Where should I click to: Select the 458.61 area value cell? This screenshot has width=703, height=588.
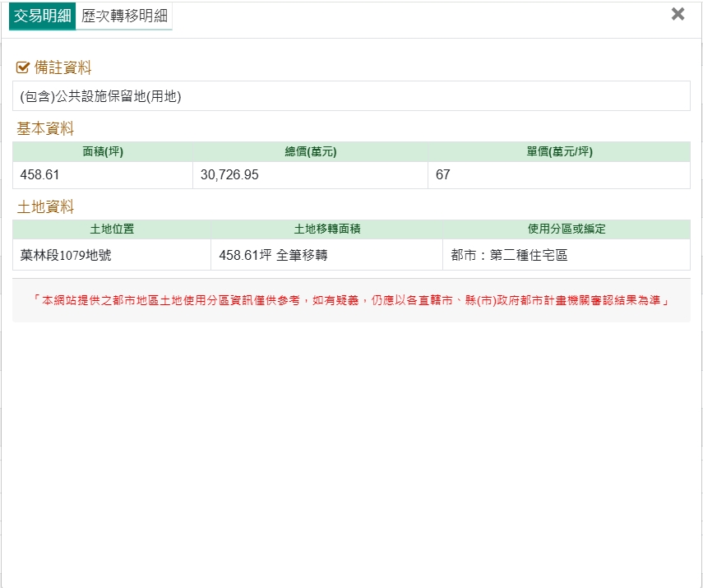pyautogui.click(x=40, y=175)
